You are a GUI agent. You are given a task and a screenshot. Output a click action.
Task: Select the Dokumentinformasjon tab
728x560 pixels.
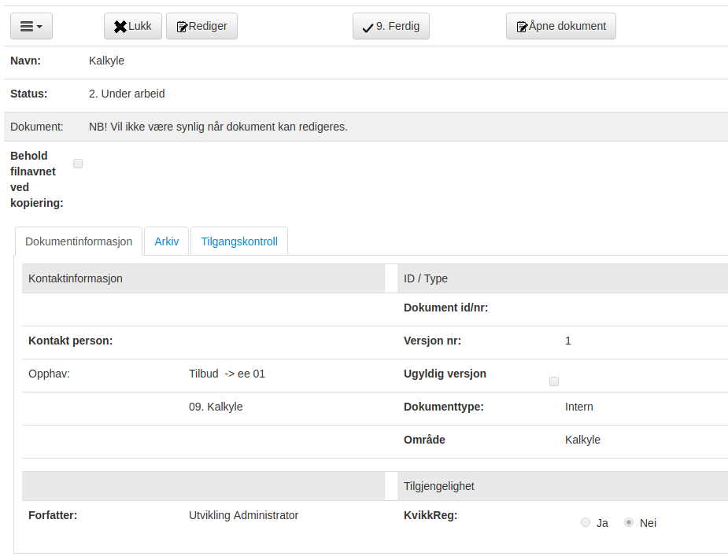point(79,241)
